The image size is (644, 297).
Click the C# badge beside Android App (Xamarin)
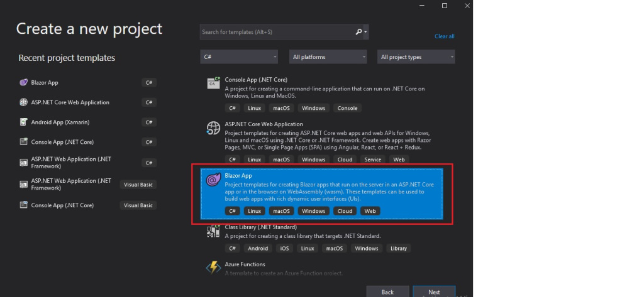pos(149,122)
